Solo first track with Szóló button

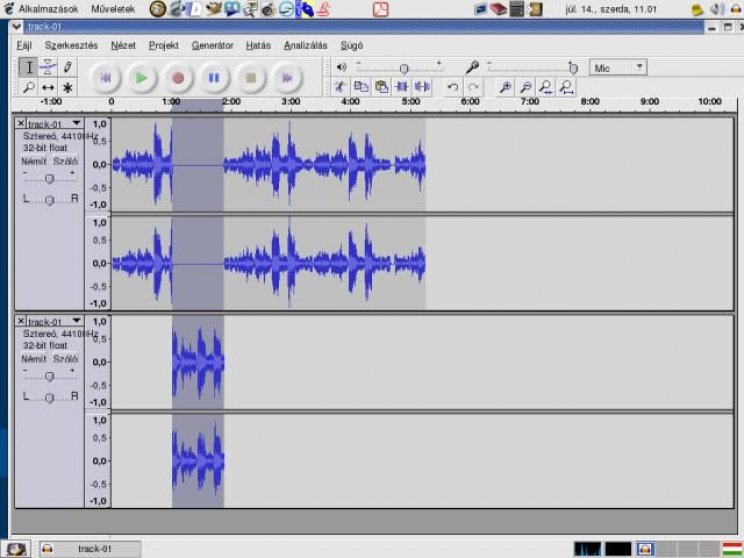click(65, 161)
